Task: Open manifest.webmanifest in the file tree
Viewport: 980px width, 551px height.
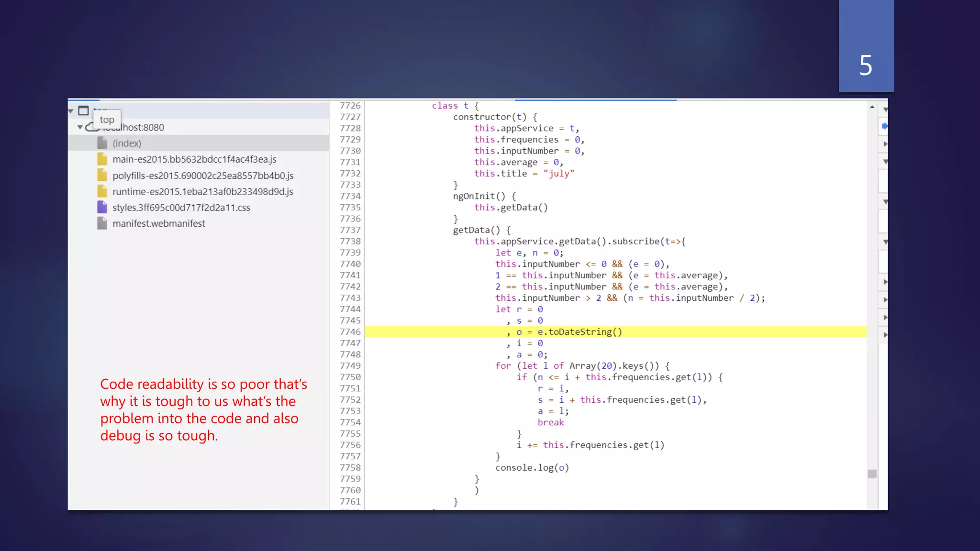Action: point(158,223)
